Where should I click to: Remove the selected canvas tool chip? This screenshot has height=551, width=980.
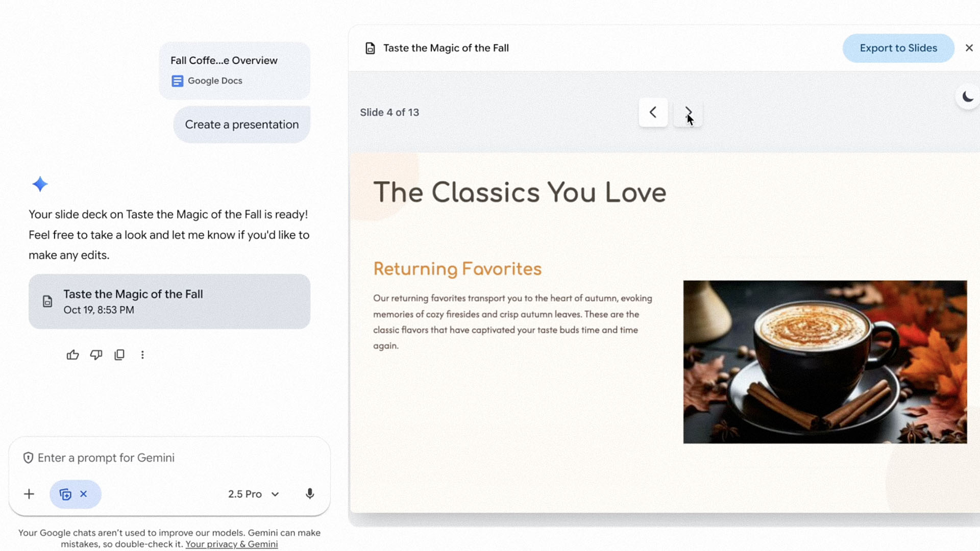tap(84, 494)
